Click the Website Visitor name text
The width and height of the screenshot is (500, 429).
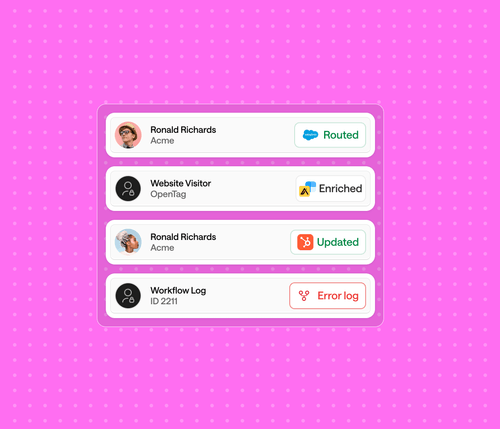181,183
